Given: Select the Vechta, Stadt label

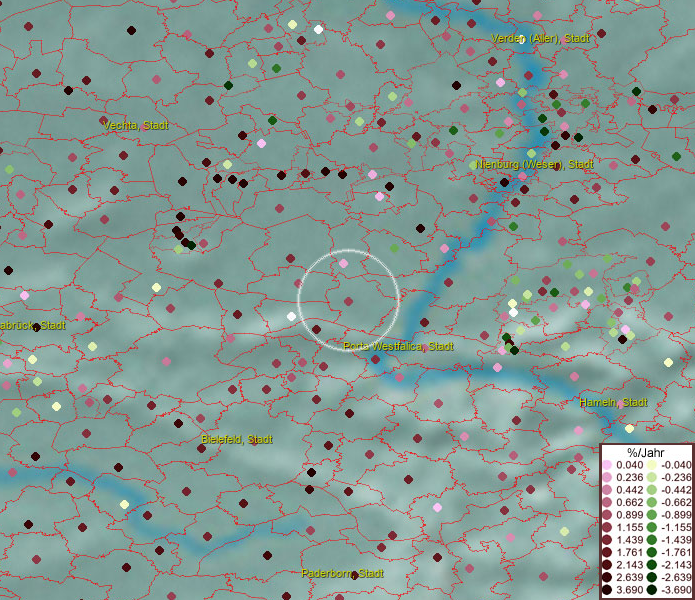Looking at the screenshot, I should [136, 125].
